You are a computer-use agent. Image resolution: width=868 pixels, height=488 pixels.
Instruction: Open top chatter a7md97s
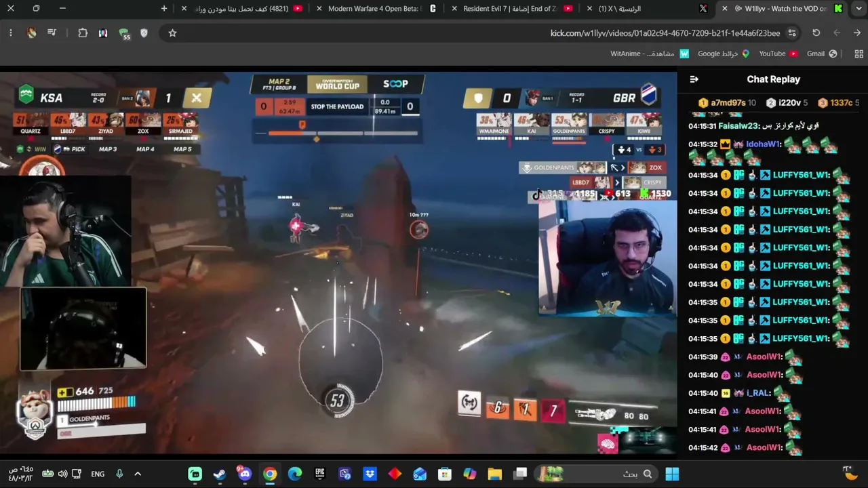point(727,103)
